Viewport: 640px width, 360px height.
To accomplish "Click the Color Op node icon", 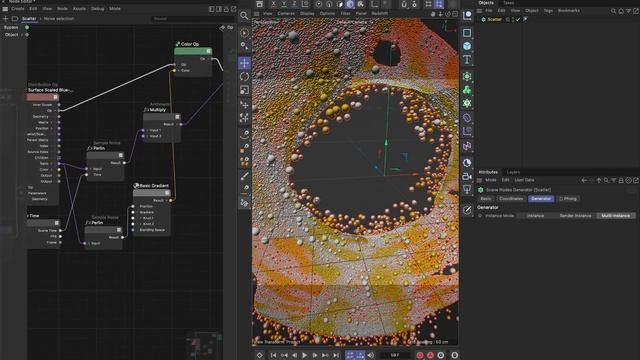I will pos(178,44).
